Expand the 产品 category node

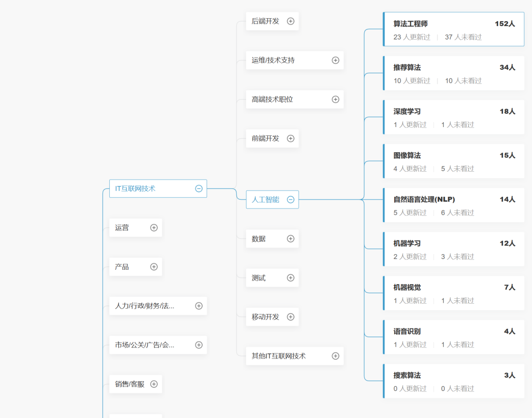click(153, 267)
